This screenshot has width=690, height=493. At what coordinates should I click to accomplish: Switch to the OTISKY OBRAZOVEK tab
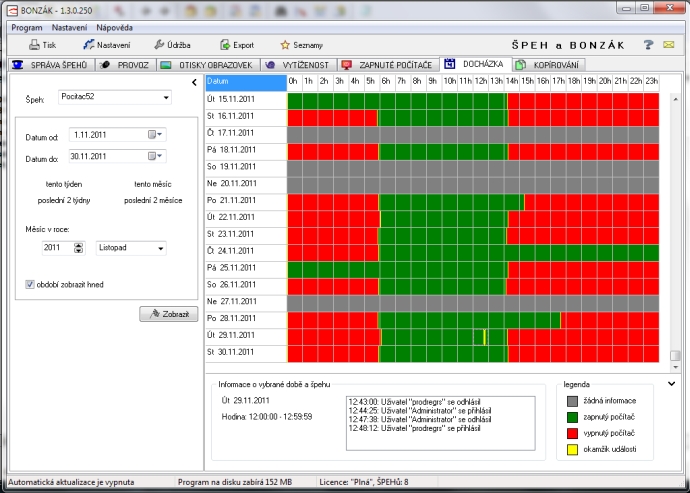[x=208, y=65]
